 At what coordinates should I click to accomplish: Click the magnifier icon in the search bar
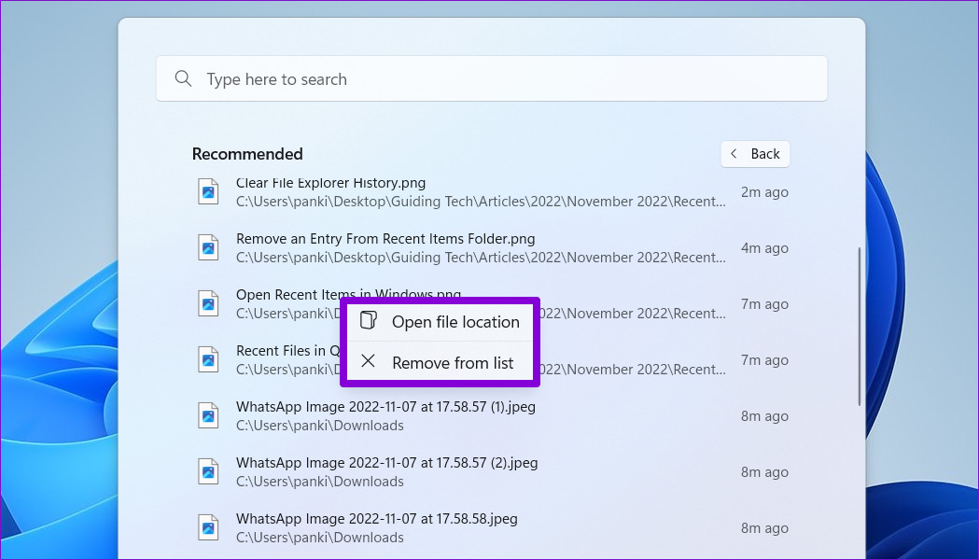click(183, 78)
